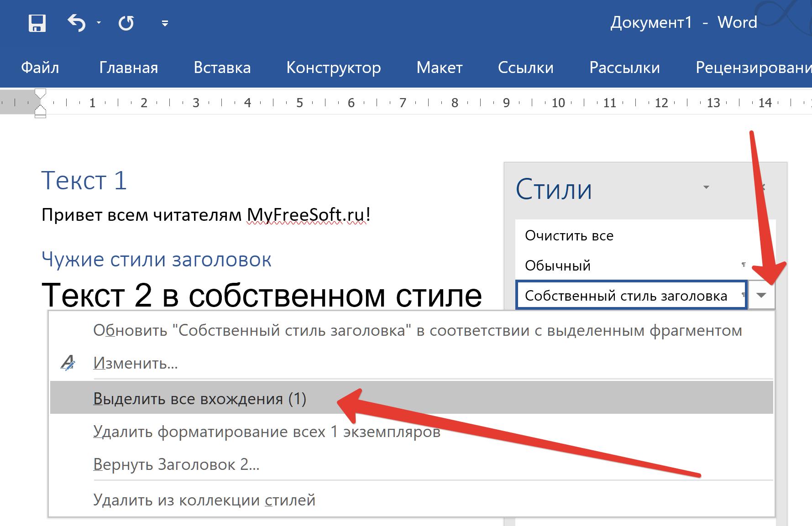Screen dimensions: 812x526
Task: Choose Выделить все вхождения (1)
Action: coord(412,398)
